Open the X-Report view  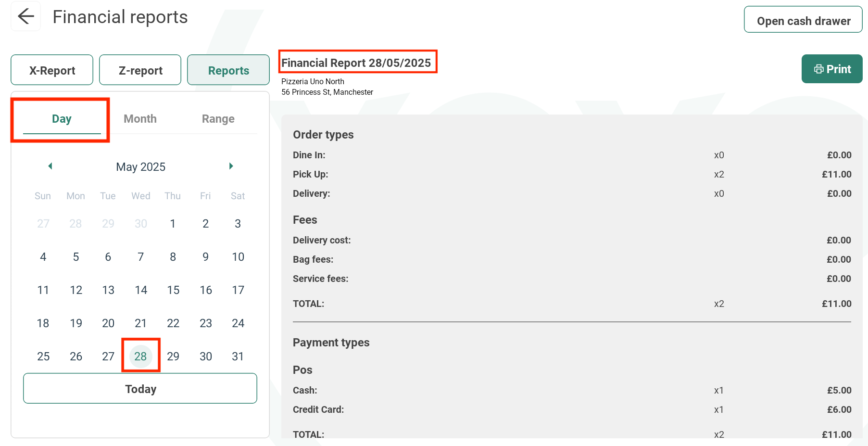tap(51, 70)
